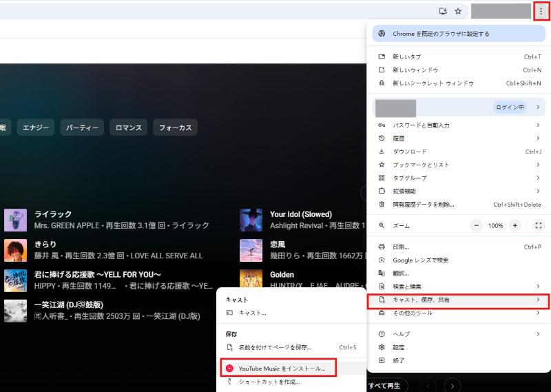Click the Google Lens icon

pyautogui.click(x=382, y=260)
